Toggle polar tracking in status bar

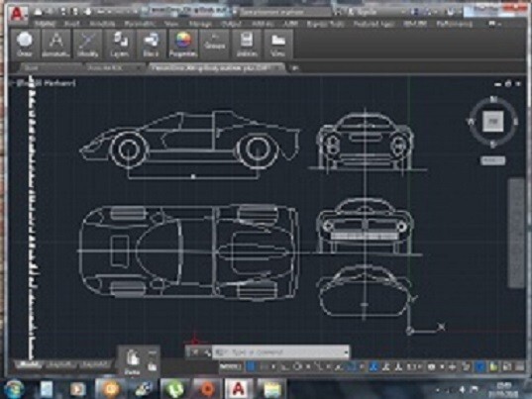click(297, 366)
